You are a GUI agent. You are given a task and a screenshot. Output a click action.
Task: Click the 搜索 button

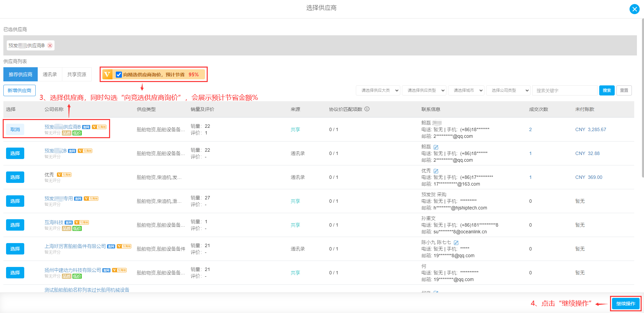(x=607, y=90)
